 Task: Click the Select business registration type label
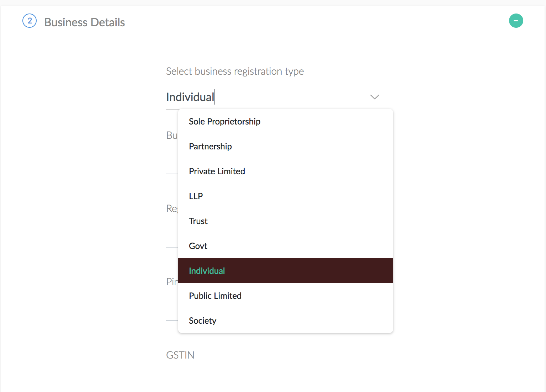click(x=235, y=71)
